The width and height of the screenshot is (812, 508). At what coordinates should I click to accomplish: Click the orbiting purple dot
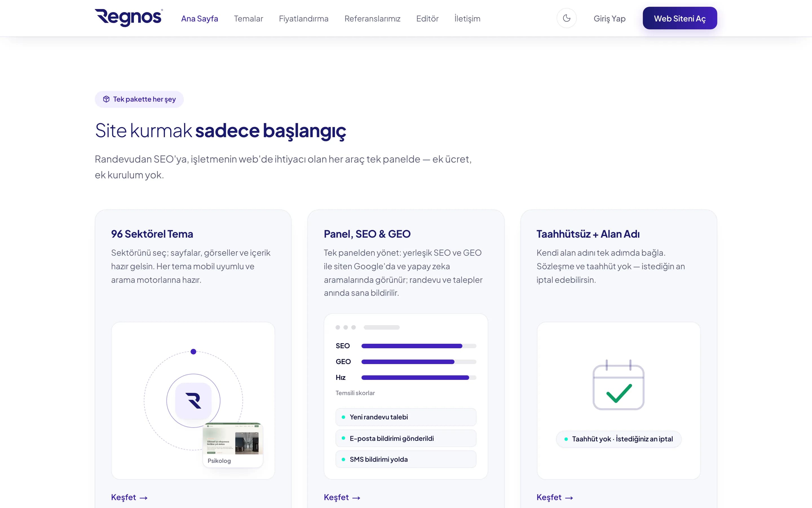(x=193, y=352)
